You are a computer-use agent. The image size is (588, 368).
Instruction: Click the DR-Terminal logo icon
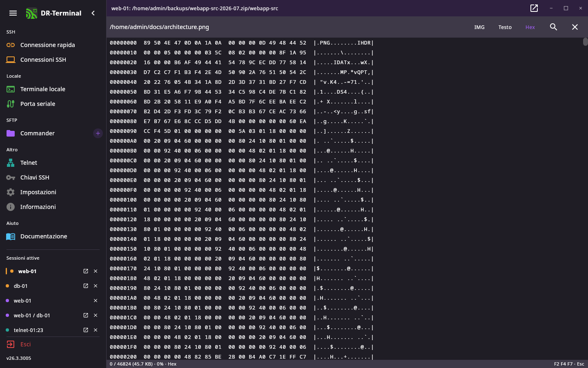click(31, 13)
